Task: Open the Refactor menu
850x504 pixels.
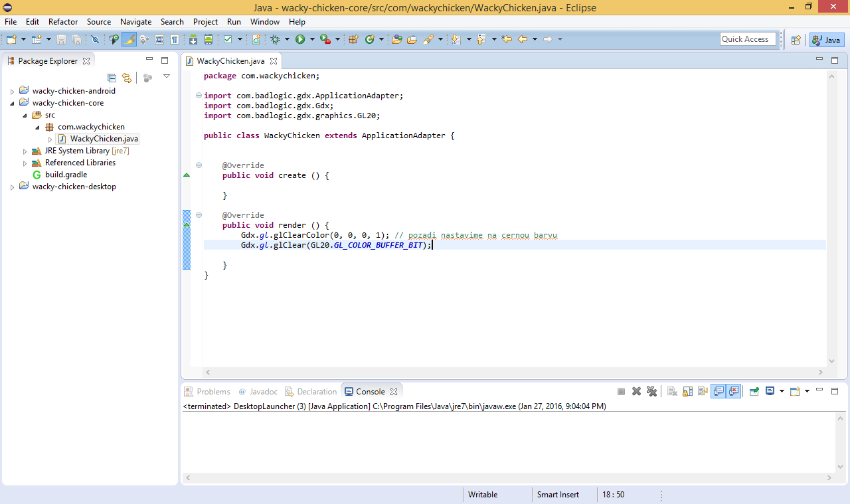Action: [x=63, y=22]
